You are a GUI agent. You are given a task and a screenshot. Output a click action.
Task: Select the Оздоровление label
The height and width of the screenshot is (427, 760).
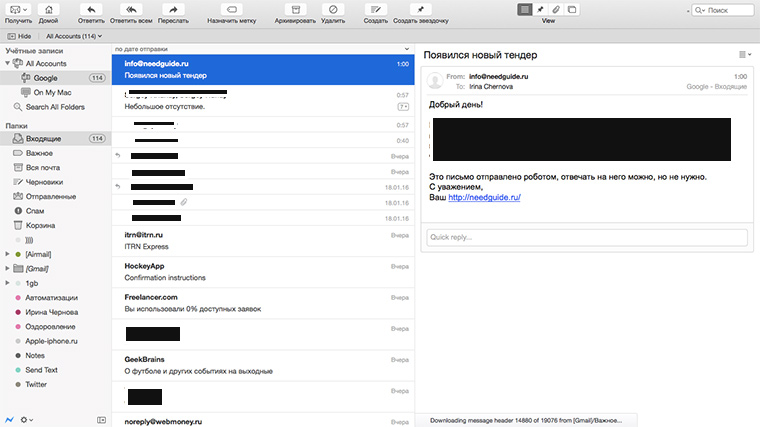55,327
